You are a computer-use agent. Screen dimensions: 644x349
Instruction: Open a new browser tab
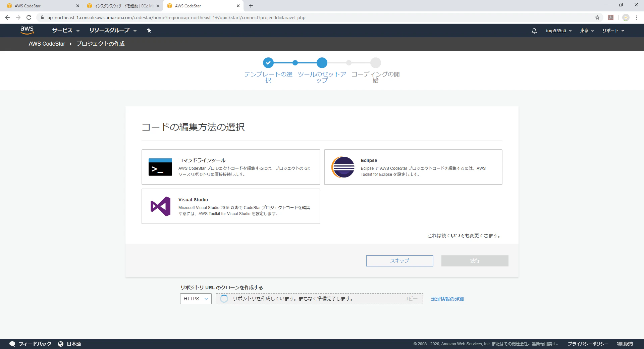click(x=251, y=6)
